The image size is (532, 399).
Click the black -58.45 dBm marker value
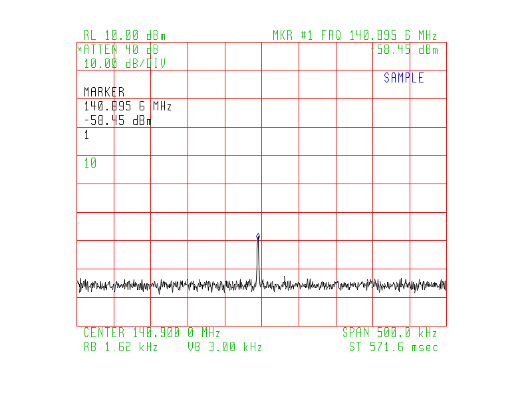[118, 120]
